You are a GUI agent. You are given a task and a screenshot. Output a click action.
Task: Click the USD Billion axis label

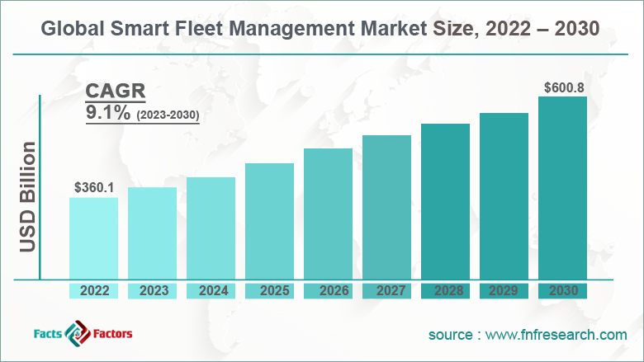(28, 197)
